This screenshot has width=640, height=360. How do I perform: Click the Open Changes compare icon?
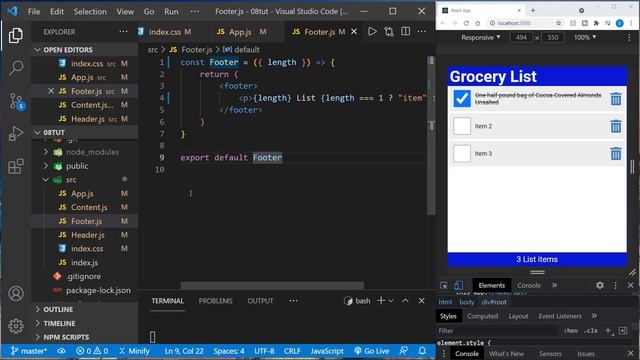point(389,31)
